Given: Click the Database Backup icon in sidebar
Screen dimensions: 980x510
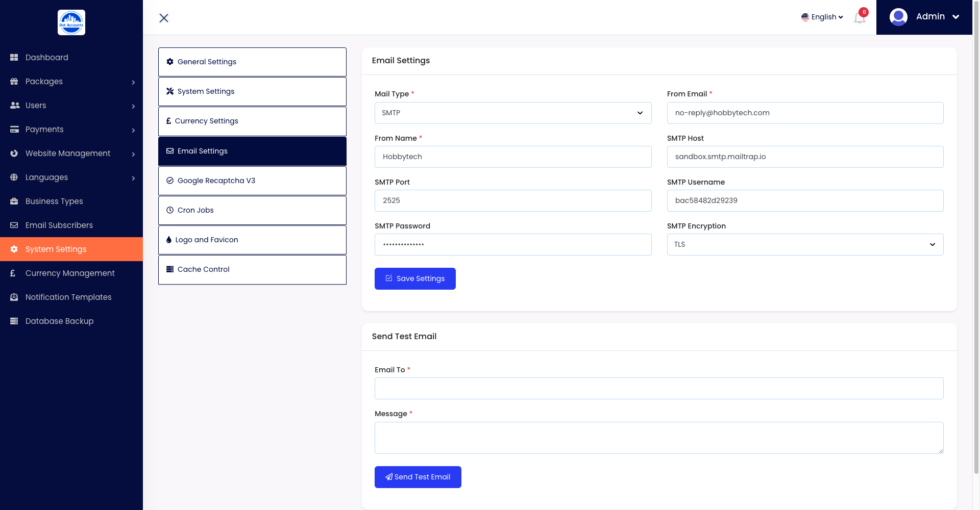Looking at the screenshot, I should point(14,321).
